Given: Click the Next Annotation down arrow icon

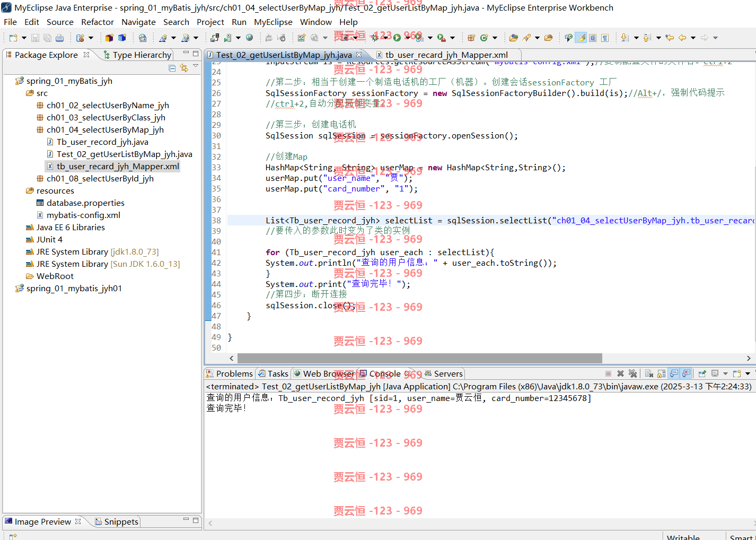Looking at the screenshot, I should click(625, 38).
